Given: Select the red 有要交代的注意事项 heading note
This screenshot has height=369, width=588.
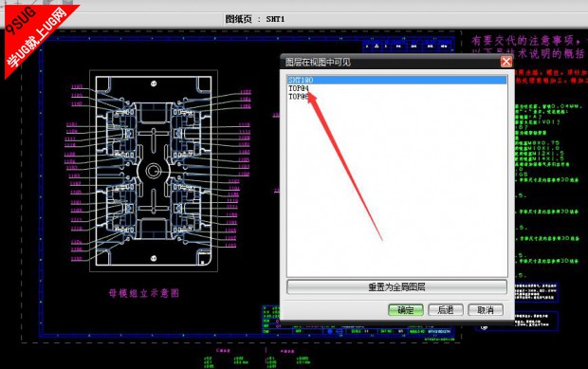Looking at the screenshot, I should point(528,40).
